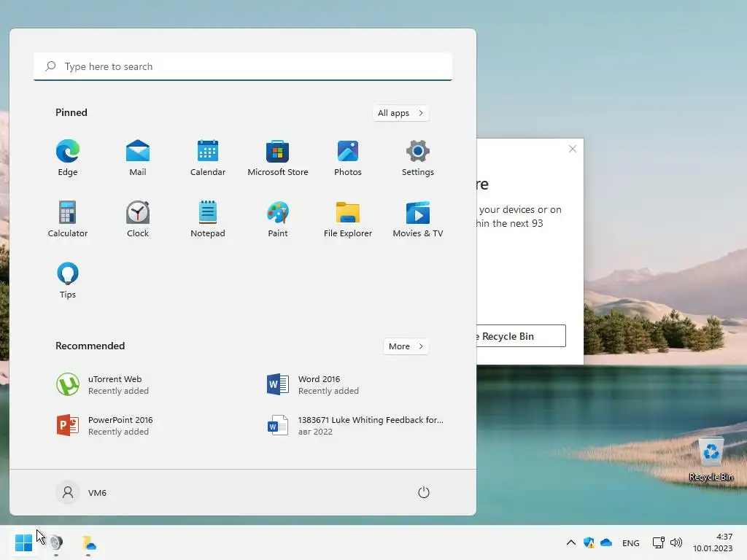The height and width of the screenshot is (560, 747).
Task: Click the Recycle Bin button in the dialog
Action: tap(521, 336)
